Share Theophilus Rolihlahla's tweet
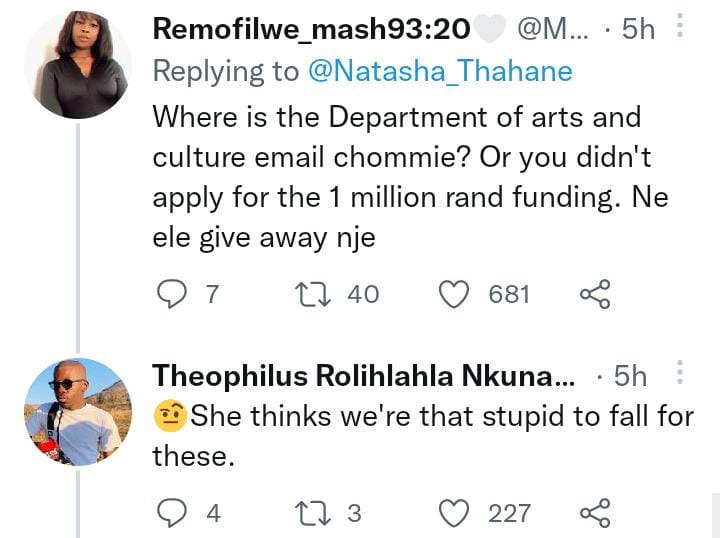The height and width of the screenshot is (538, 720). 596,513
